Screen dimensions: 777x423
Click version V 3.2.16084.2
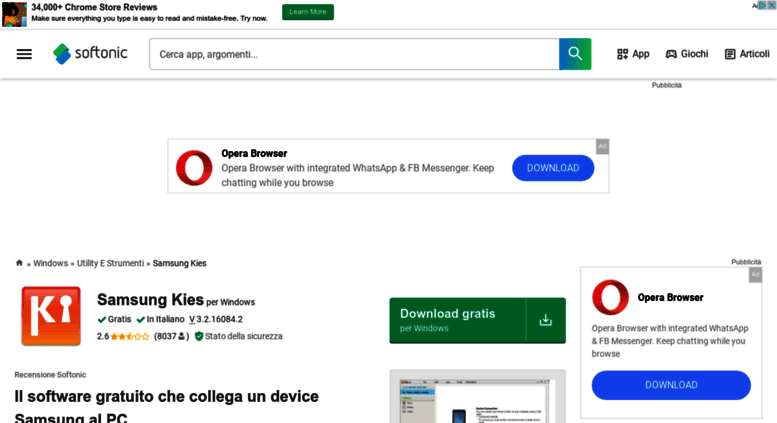pyautogui.click(x=216, y=319)
